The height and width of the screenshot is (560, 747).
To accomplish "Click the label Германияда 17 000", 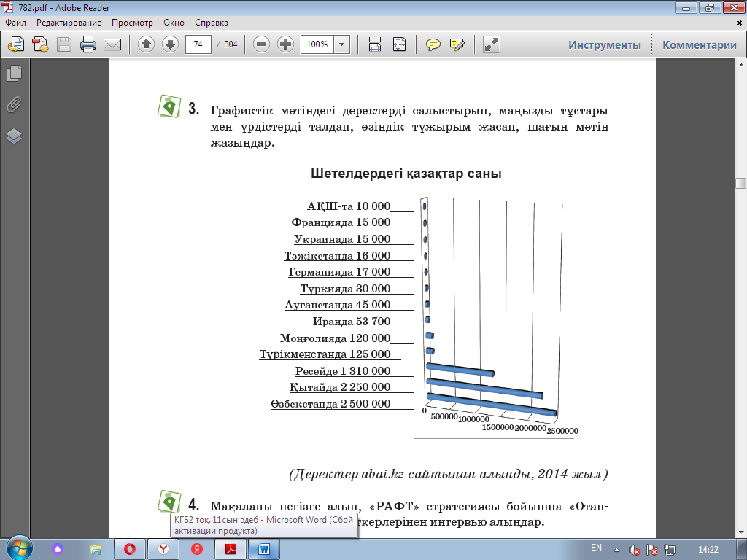I will tap(339, 272).
